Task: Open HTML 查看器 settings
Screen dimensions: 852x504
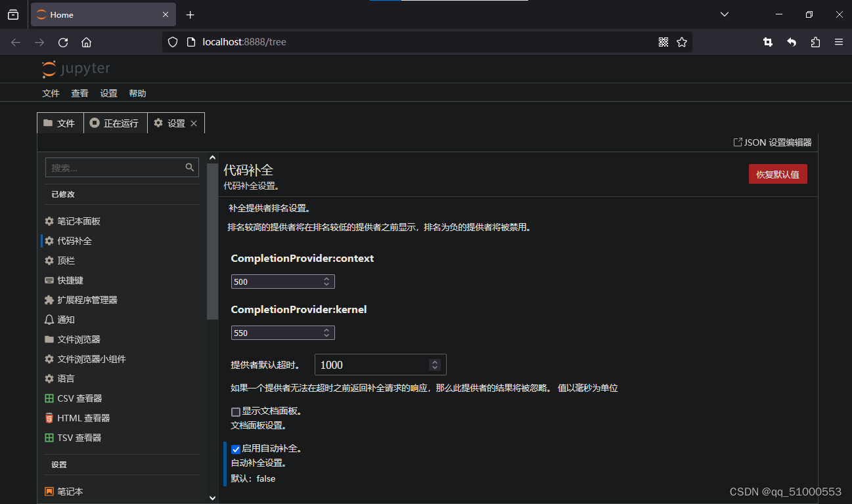Action: pyautogui.click(x=122, y=418)
